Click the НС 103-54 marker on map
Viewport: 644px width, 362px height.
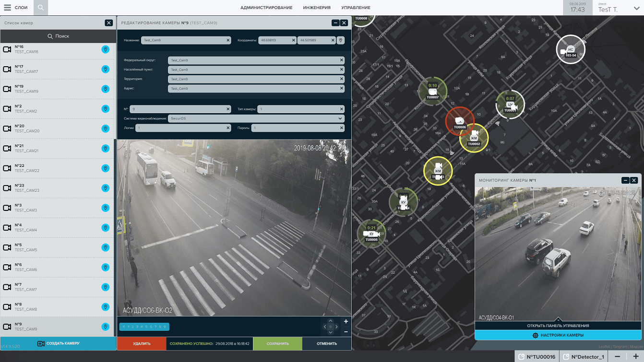(571, 49)
